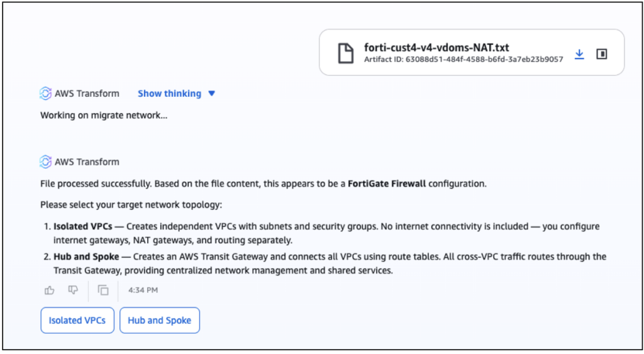Click the bold 'Isolated VPCs' list item
Screen dimensions: 644x354
click(82, 226)
